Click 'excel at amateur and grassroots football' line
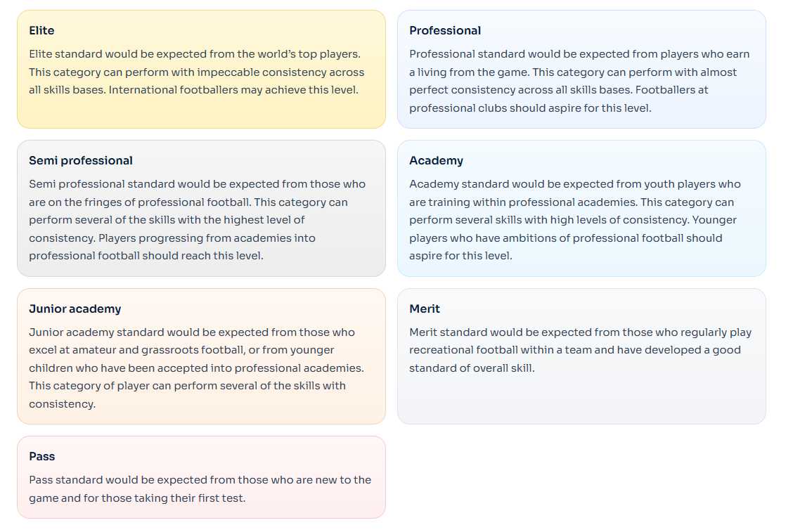The height and width of the screenshot is (532, 786). [181, 350]
